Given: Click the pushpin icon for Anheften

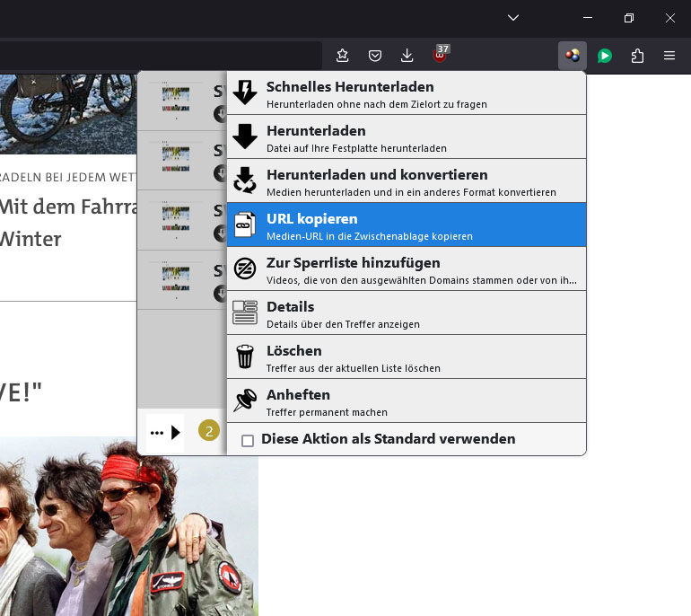Looking at the screenshot, I should [244, 400].
